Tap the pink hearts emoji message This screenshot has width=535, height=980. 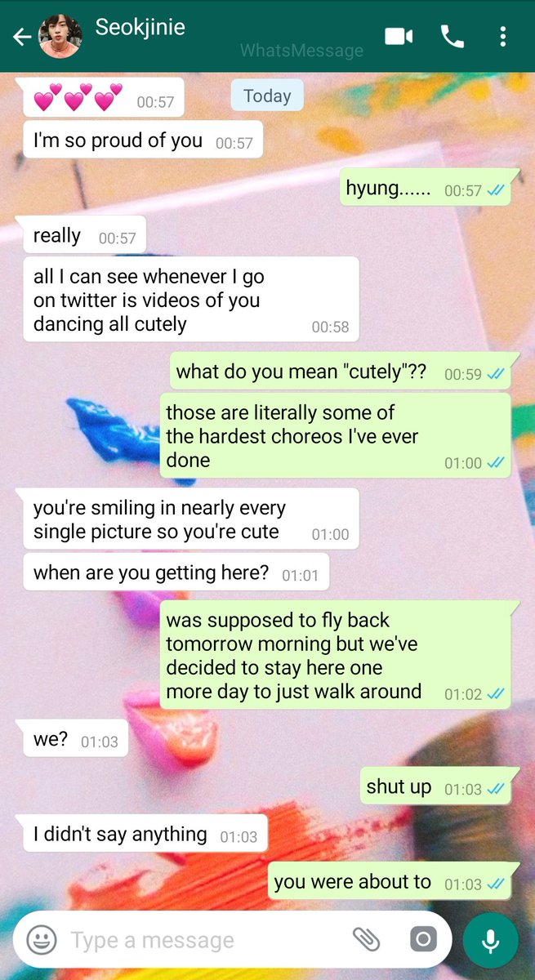(x=100, y=98)
